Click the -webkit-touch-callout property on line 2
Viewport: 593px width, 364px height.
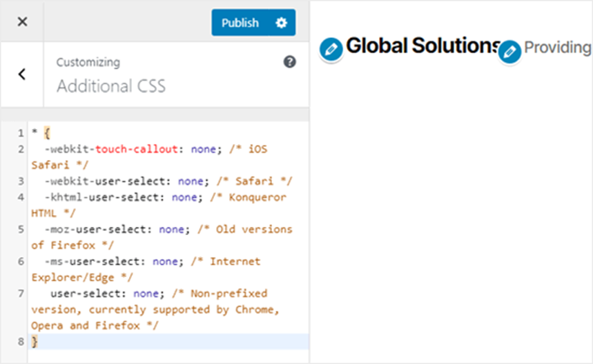111,149
